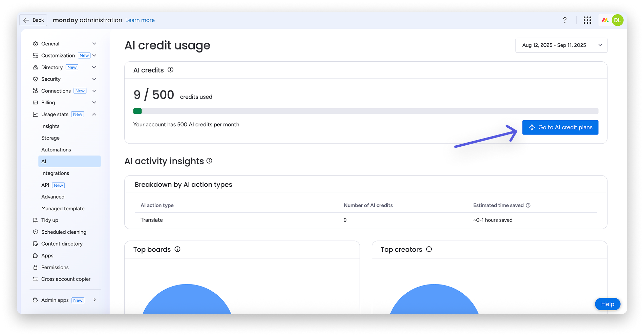Show info for AI activity insights
Viewport: 644px width, 336px height.
[x=209, y=161]
